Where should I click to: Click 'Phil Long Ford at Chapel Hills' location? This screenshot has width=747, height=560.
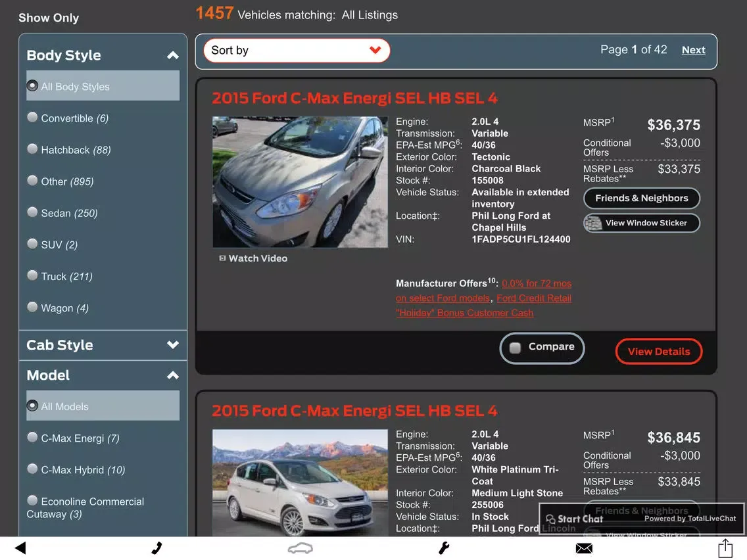[x=511, y=222]
